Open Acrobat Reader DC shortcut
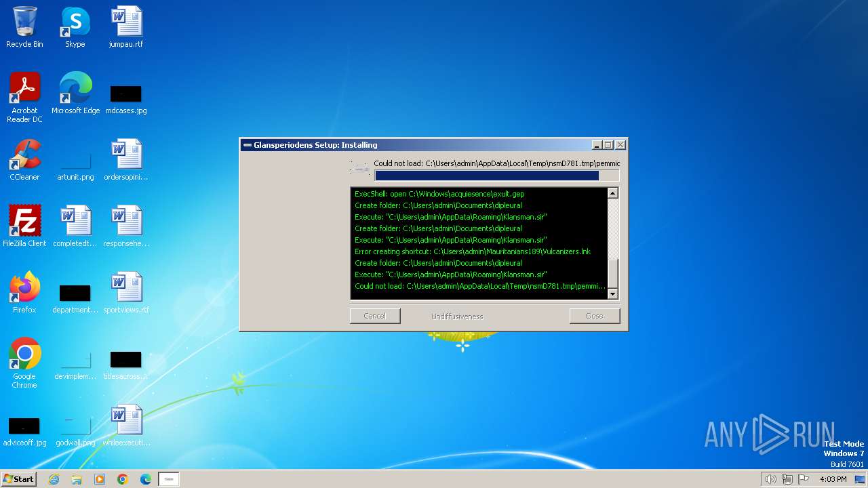The width and height of the screenshot is (868, 488). pos(24,98)
